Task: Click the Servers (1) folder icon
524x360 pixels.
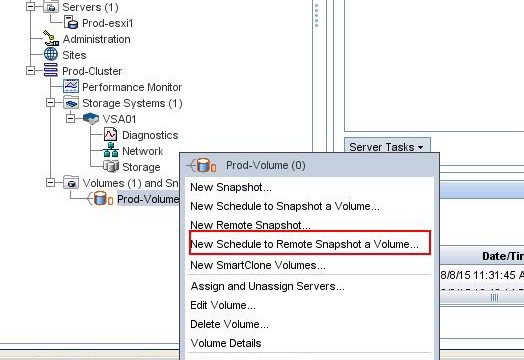Action: pyautogui.click(x=51, y=7)
